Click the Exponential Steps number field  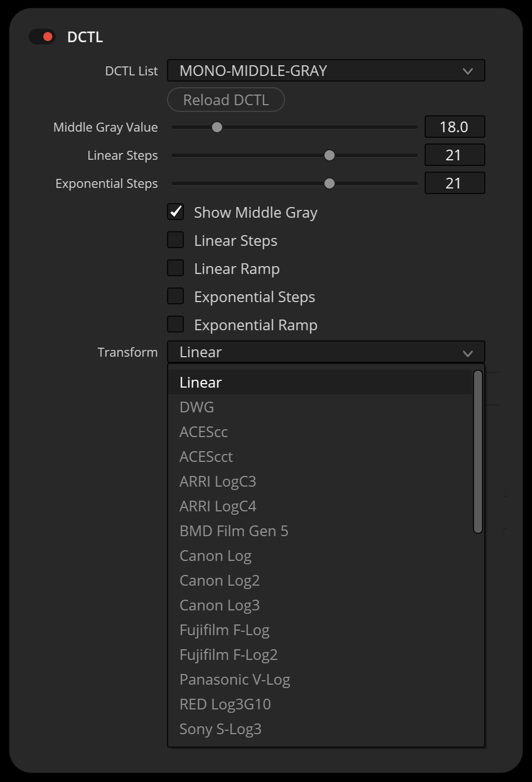click(454, 183)
